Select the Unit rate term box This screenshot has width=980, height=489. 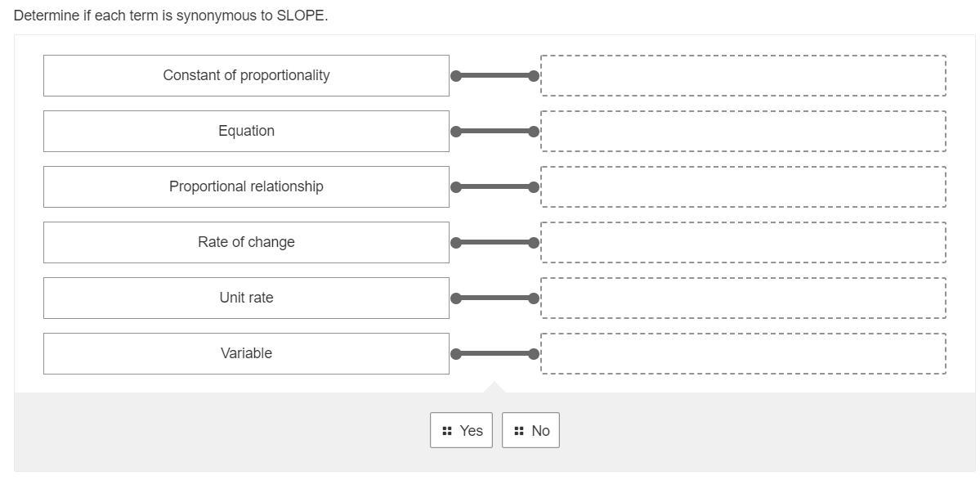click(246, 298)
